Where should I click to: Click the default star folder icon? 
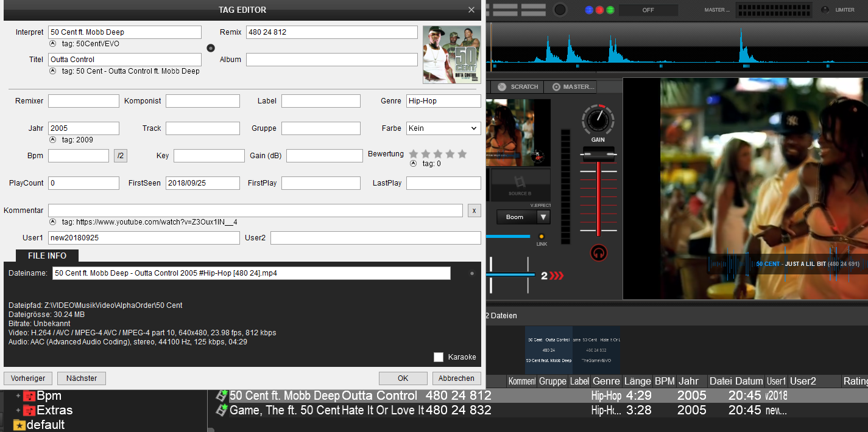click(x=19, y=425)
